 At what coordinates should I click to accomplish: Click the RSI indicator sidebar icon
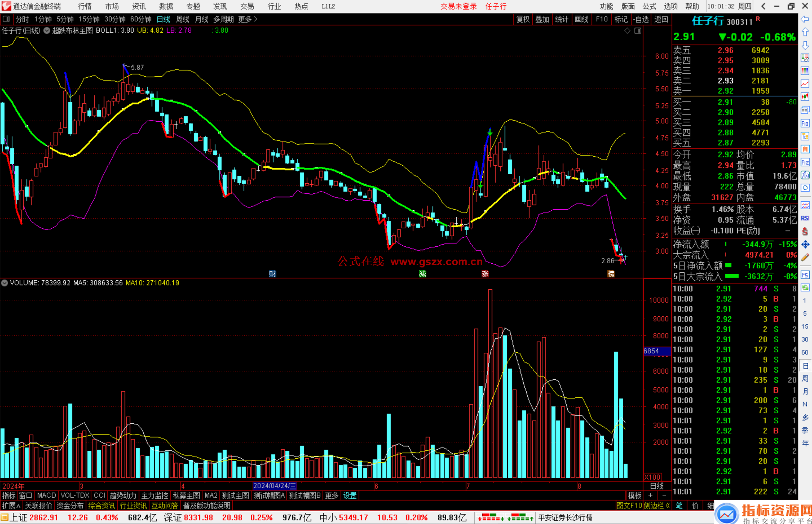(805, 218)
